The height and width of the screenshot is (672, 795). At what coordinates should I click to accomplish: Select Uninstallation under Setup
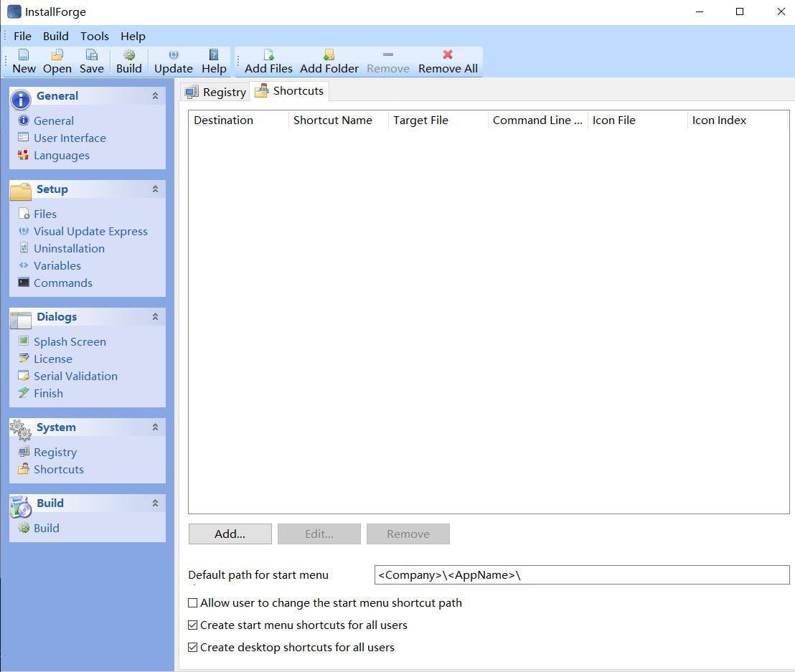68,248
